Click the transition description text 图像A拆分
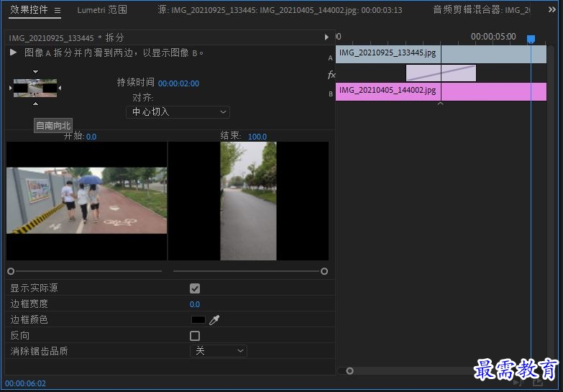The width and height of the screenshot is (563, 392). point(114,53)
